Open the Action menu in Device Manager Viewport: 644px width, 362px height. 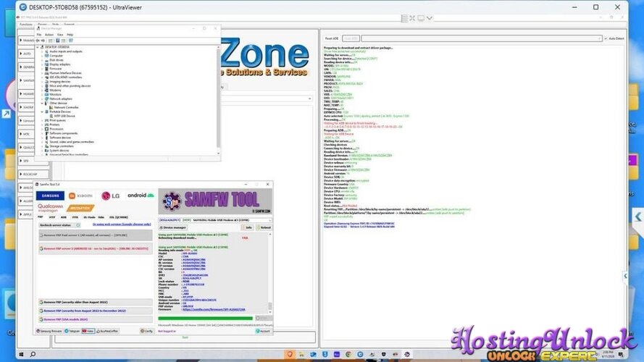pyautogui.click(x=49, y=35)
